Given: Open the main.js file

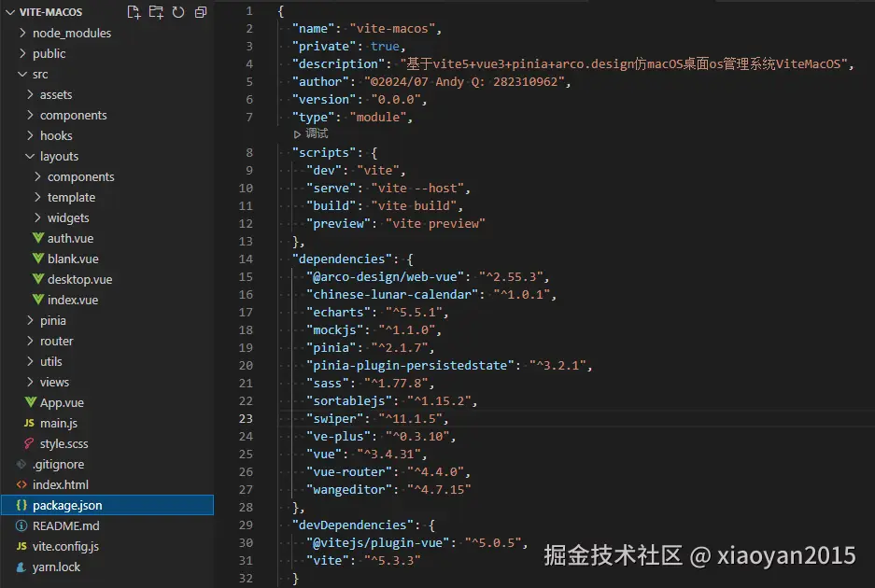Looking at the screenshot, I should 59,424.
